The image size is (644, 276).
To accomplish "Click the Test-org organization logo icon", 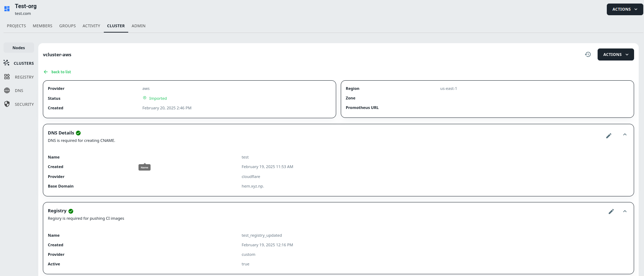I will [x=7, y=9].
